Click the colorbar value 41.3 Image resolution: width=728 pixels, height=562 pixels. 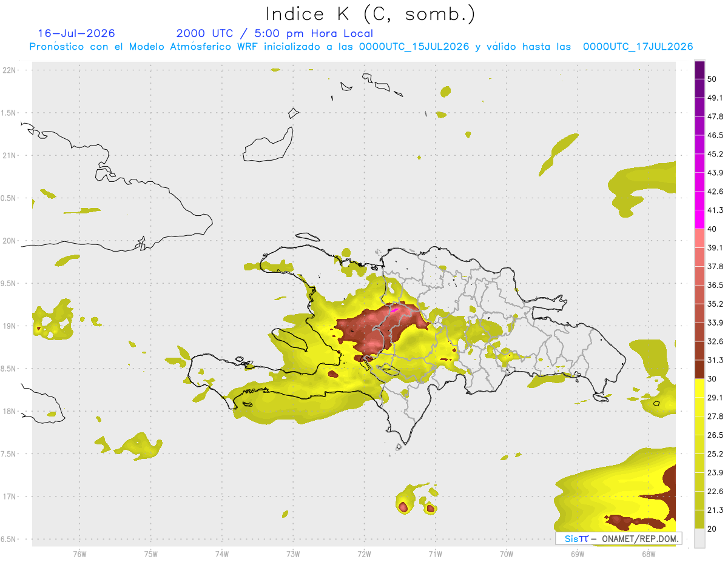[715, 210]
